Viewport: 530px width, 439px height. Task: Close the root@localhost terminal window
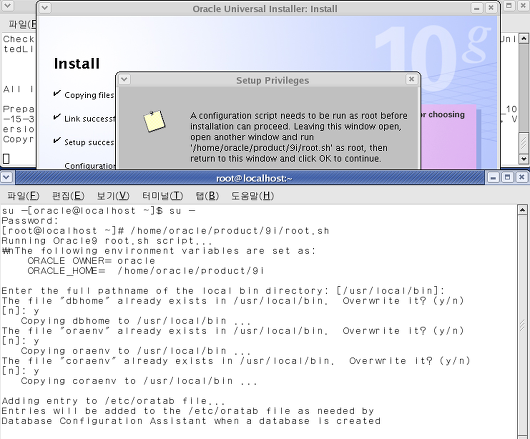click(x=522, y=177)
